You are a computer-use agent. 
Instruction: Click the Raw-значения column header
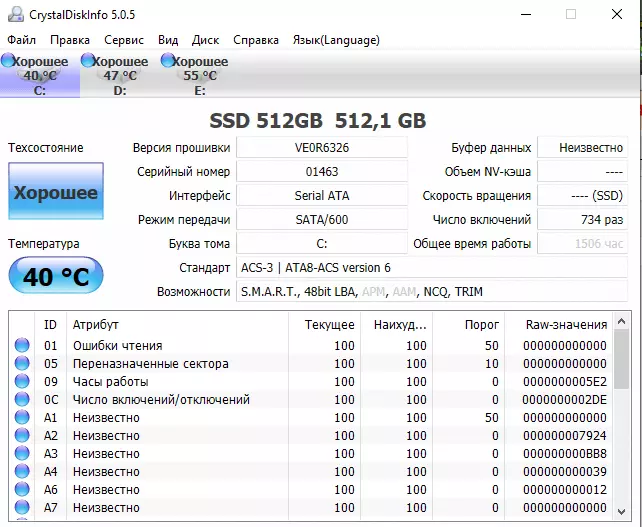[x=559, y=324]
